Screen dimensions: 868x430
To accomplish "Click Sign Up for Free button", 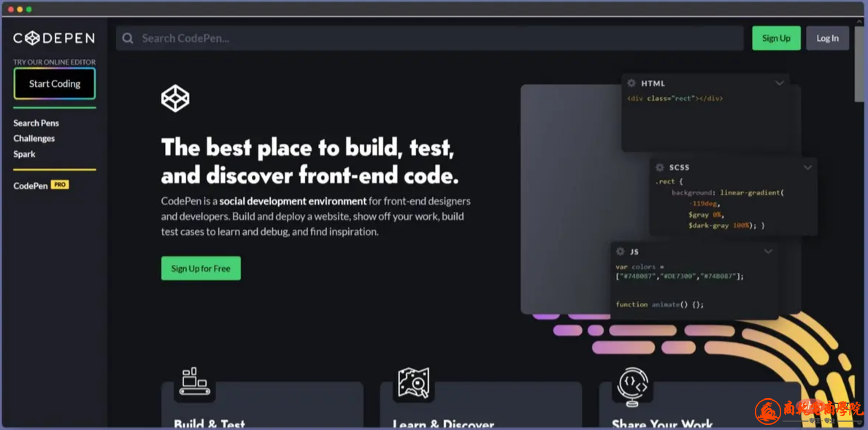I will click(x=201, y=269).
